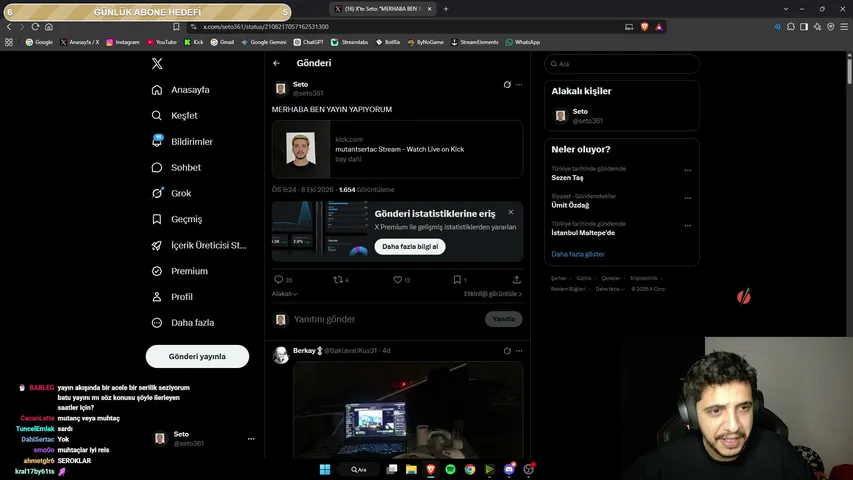Open WhatsApp bookmark
This screenshot has width=853, height=480.
[x=523, y=42]
